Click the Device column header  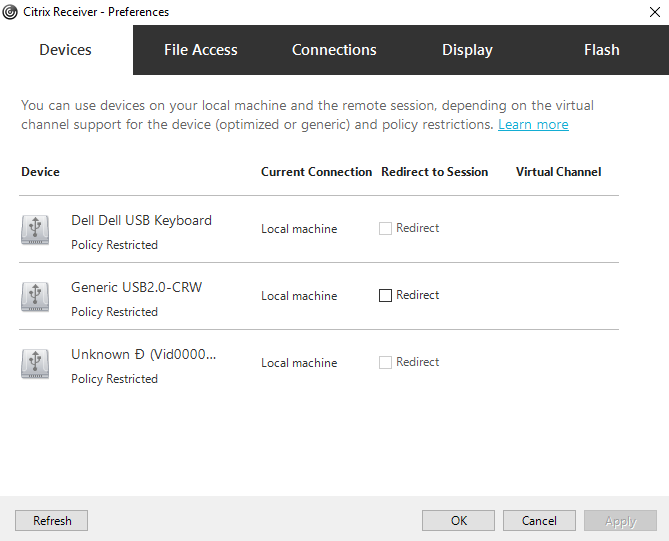tap(41, 172)
